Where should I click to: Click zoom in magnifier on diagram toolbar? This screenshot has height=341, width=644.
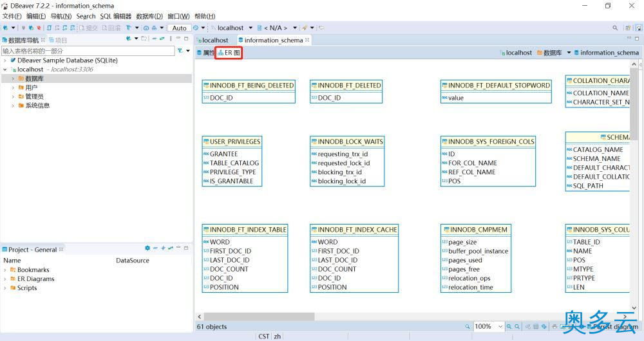pyautogui.click(x=509, y=327)
